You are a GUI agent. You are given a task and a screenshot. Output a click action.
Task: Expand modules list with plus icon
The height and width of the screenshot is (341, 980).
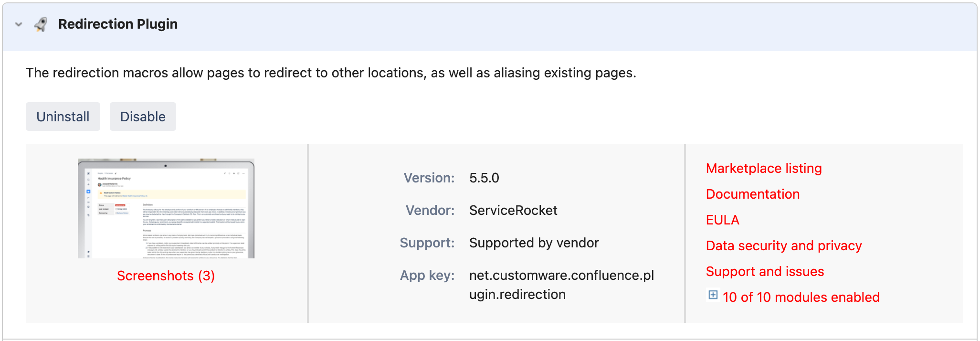coord(713,295)
